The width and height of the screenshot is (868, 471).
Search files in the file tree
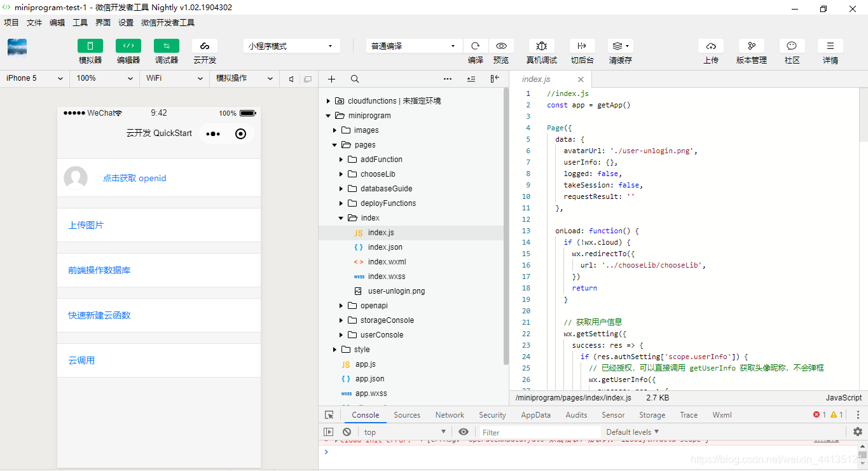pos(355,79)
